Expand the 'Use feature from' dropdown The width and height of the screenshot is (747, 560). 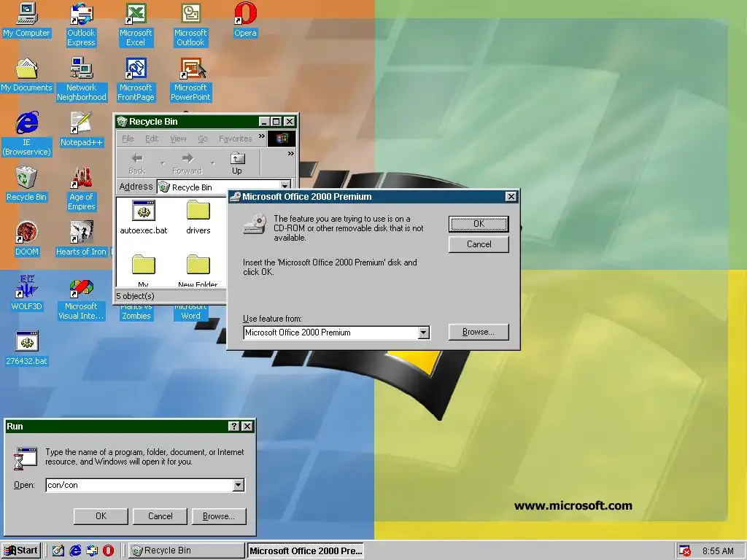click(x=424, y=332)
